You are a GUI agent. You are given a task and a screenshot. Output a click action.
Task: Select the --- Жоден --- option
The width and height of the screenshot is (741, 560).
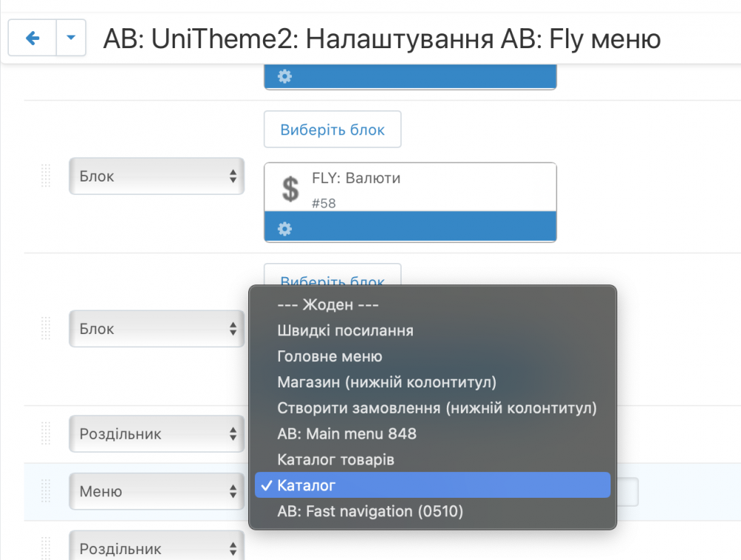pos(328,304)
